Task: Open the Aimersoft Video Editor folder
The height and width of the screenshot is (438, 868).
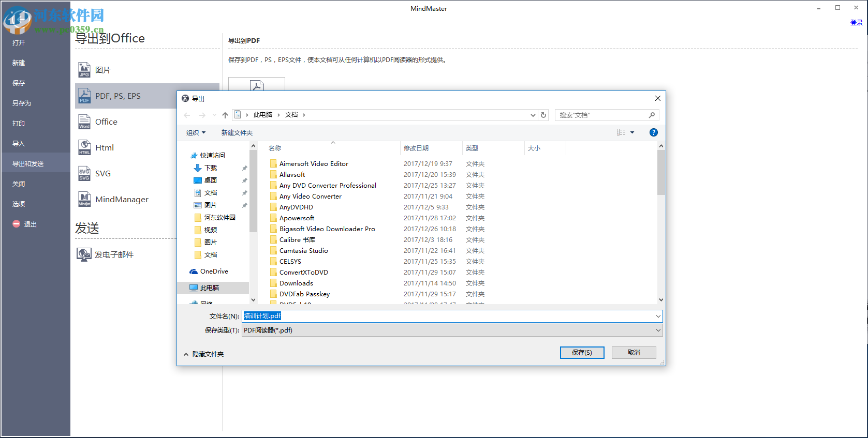Action: coord(314,163)
